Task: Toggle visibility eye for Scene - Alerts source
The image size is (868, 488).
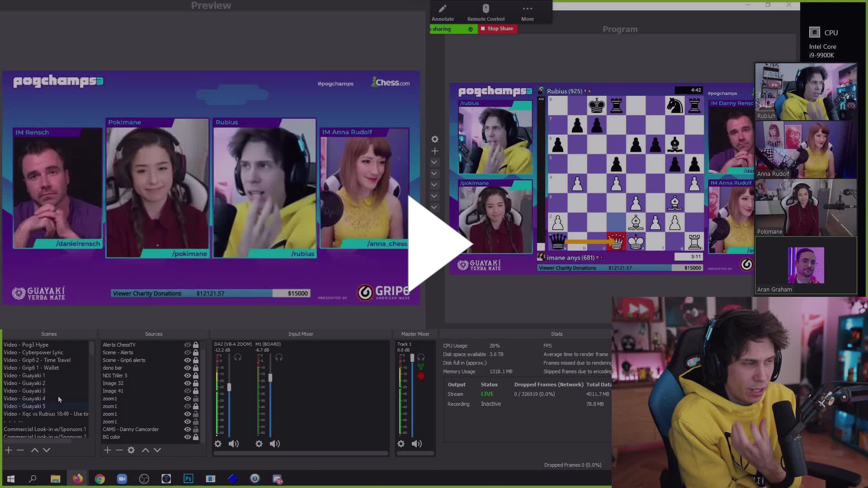Action: point(187,352)
